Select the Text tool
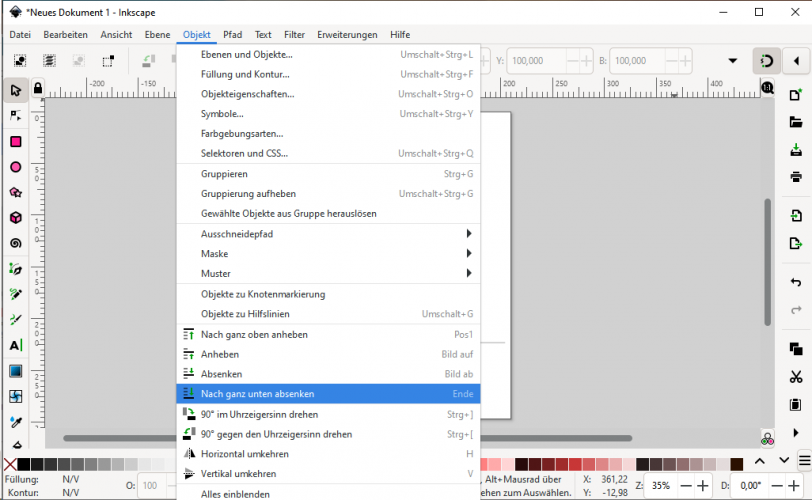 [x=16, y=345]
